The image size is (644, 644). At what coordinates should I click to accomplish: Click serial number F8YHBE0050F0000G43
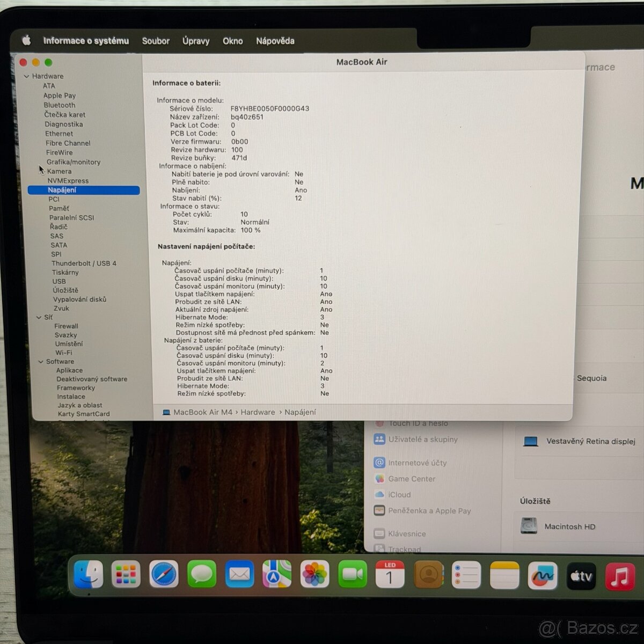point(270,108)
